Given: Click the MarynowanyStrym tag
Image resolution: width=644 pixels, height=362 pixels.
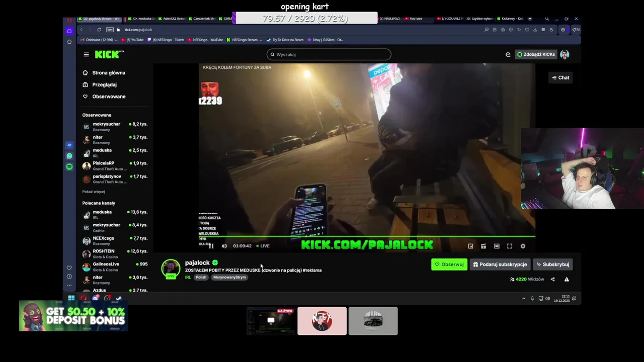Looking at the screenshot, I should click(229, 277).
